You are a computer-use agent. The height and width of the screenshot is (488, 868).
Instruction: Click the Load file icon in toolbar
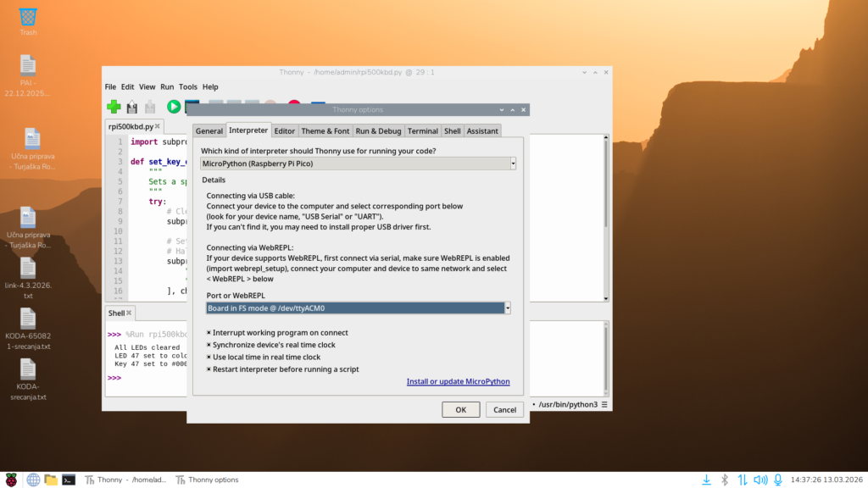pyautogui.click(x=132, y=107)
